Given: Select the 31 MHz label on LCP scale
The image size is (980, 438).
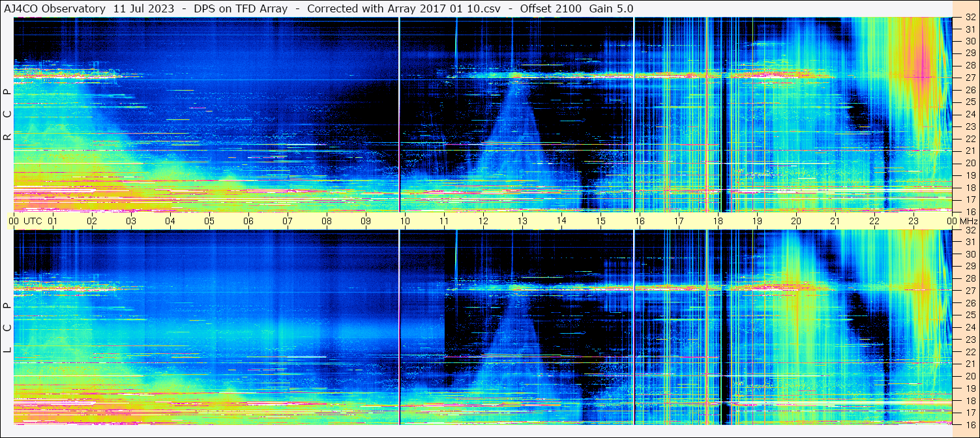Looking at the screenshot, I should (970, 242).
